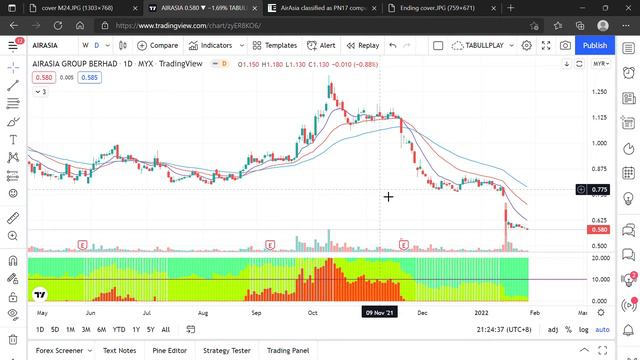Open the ideas lightbulb panel

[x=629, y=198]
